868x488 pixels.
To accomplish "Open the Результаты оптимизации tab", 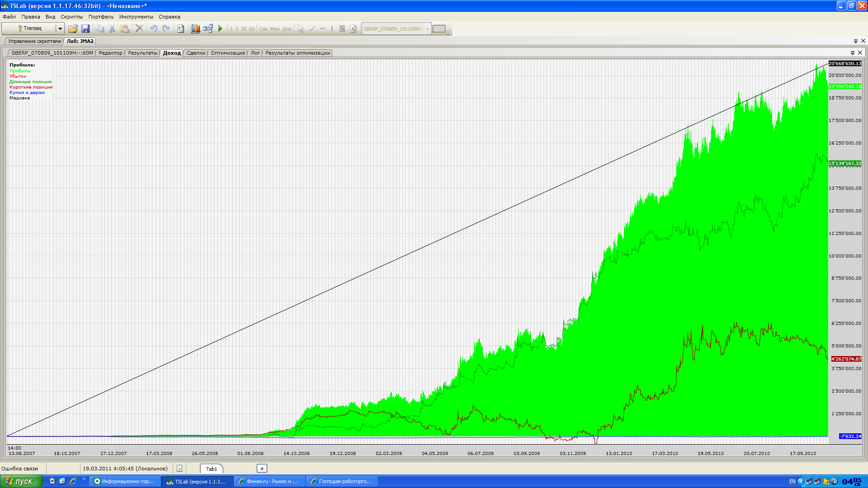I will (297, 53).
